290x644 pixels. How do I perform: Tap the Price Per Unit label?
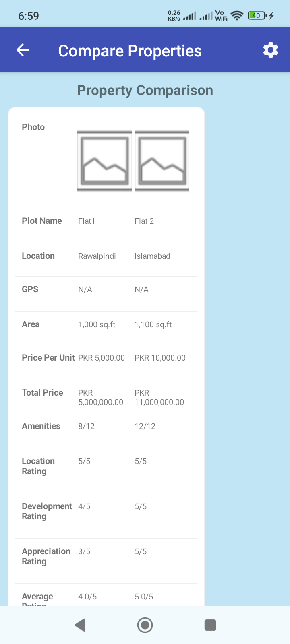click(x=48, y=358)
